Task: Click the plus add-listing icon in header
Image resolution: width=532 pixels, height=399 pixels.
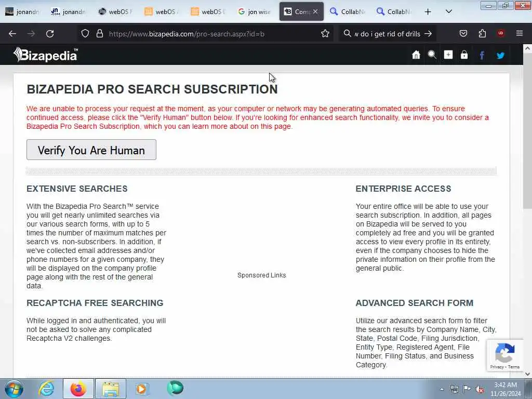Action: [x=448, y=55]
